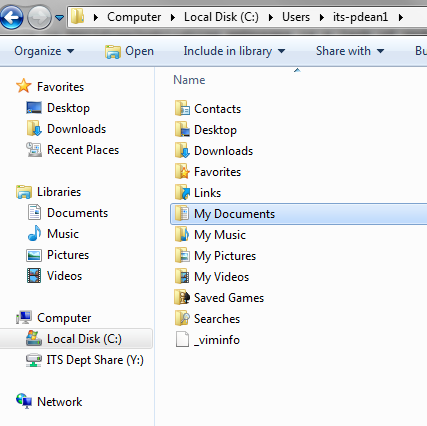Click Users in the address breadcrumb
427x426 pixels.
click(x=296, y=17)
